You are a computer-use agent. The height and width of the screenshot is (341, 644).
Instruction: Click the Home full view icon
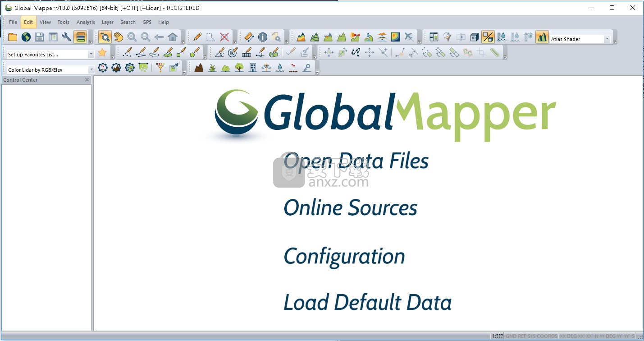(x=172, y=37)
